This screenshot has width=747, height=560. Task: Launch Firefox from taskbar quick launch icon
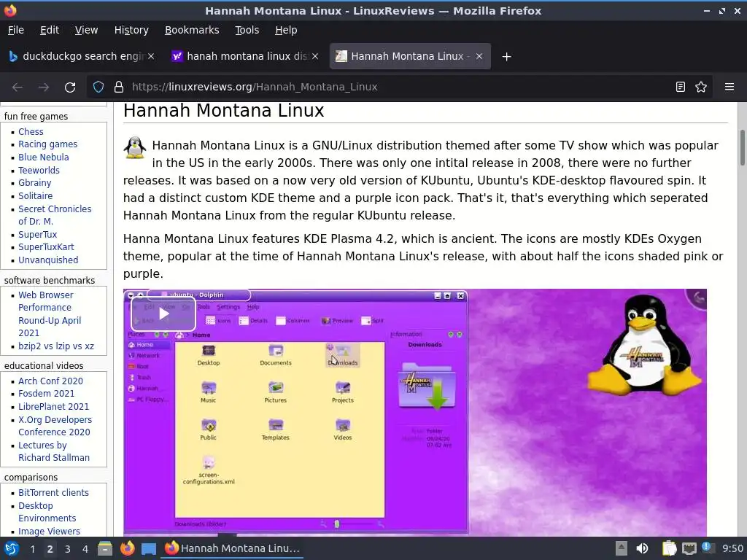tap(127, 548)
